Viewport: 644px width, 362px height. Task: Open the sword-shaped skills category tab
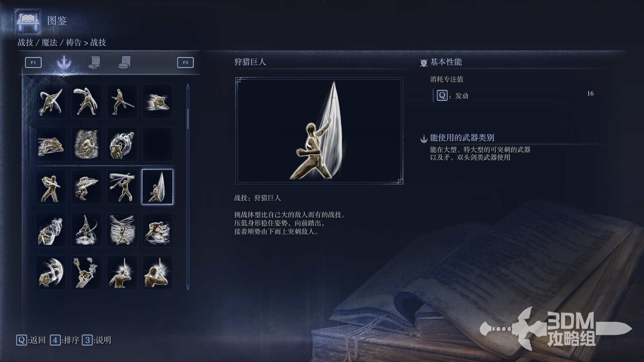coord(64,63)
